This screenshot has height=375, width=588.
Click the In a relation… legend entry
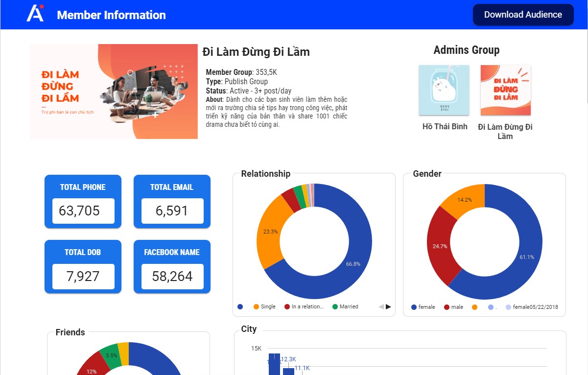tap(304, 306)
